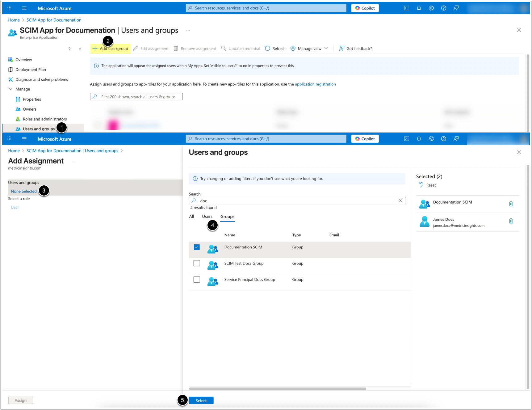The height and width of the screenshot is (410, 532).
Task: Click the User role link
Action: 15,207
